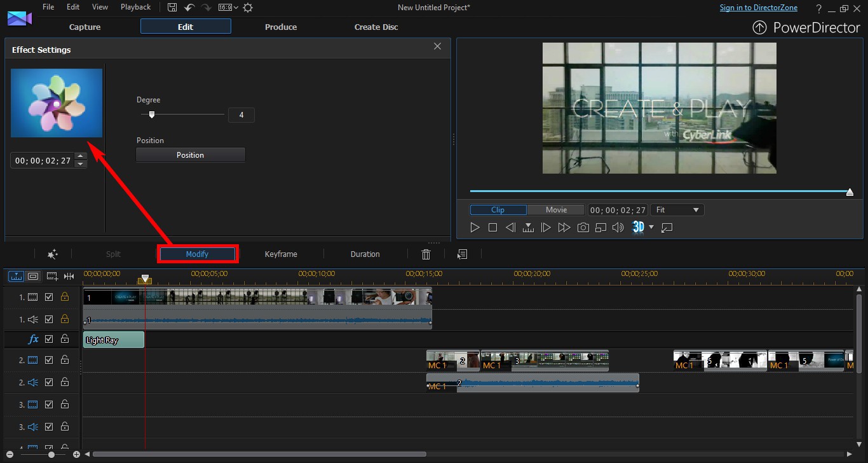Click the Modify button
Viewport: 868px width, 463px height.
click(197, 254)
